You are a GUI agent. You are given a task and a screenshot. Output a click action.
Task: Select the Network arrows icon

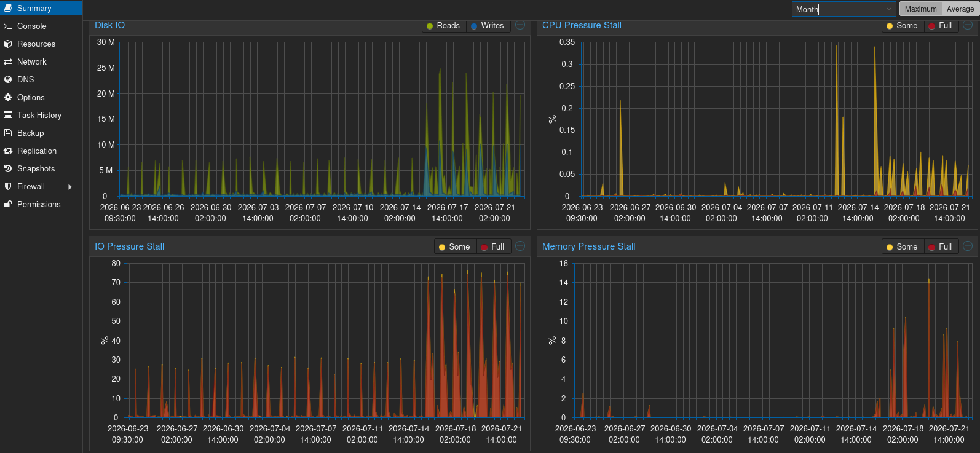8,62
